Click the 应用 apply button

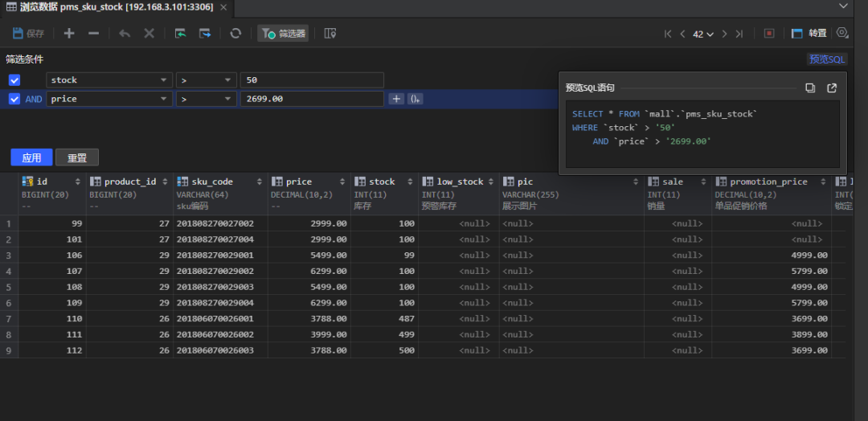[x=31, y=157]
